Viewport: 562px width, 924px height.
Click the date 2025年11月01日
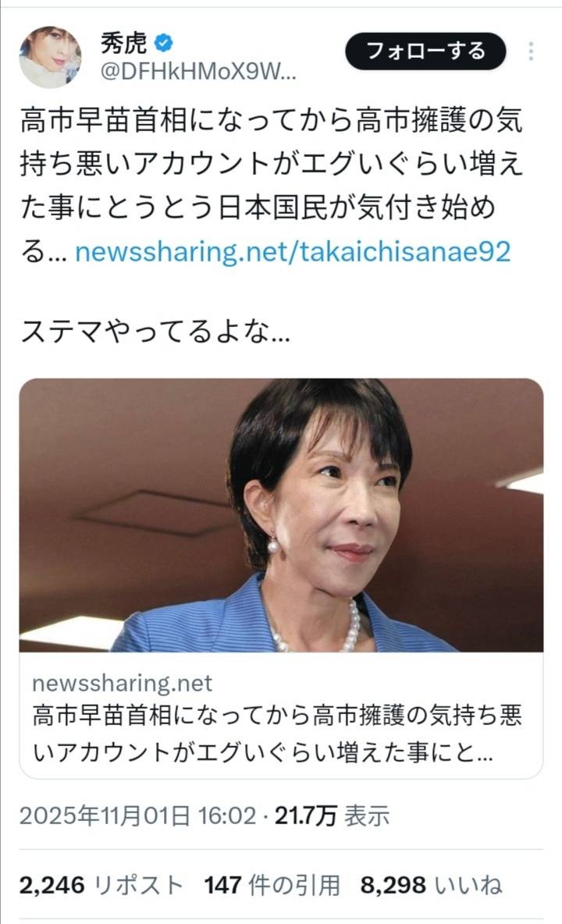point(105,816)
